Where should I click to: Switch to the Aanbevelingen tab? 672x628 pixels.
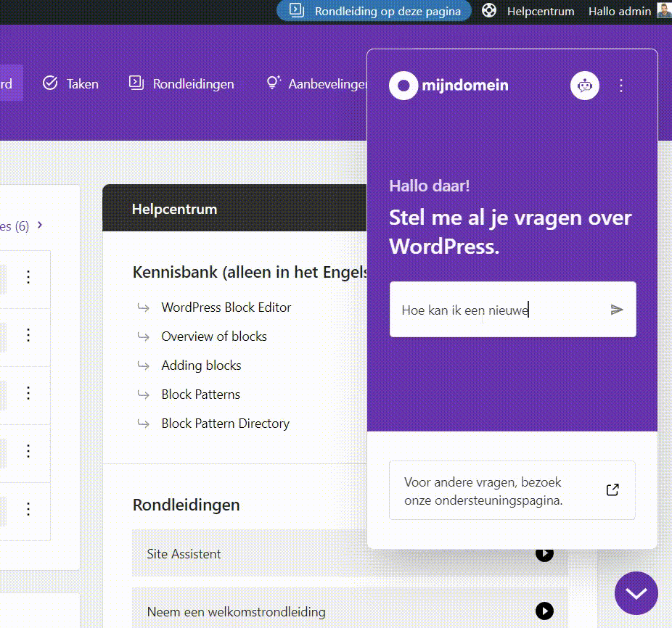(x=316, y=83)
